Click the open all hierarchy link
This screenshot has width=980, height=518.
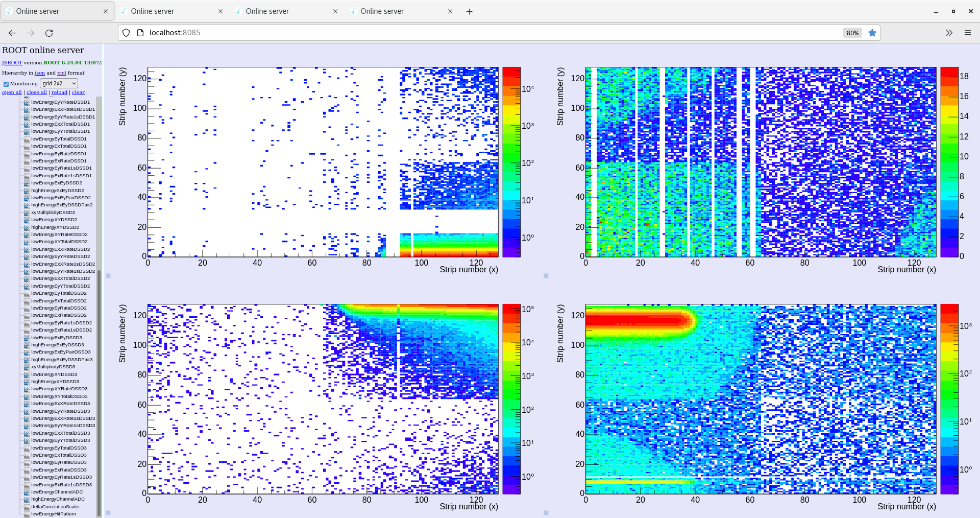[x=12, y=92]
